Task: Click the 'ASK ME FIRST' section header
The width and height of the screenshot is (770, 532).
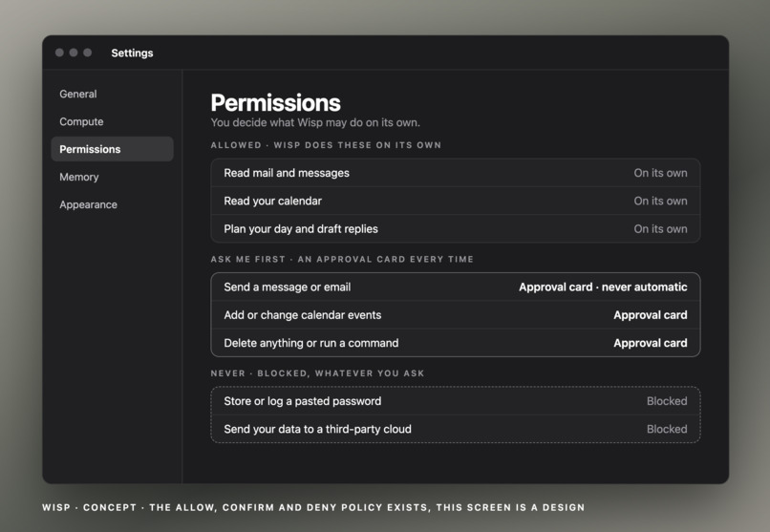Action: coord(342,259)
